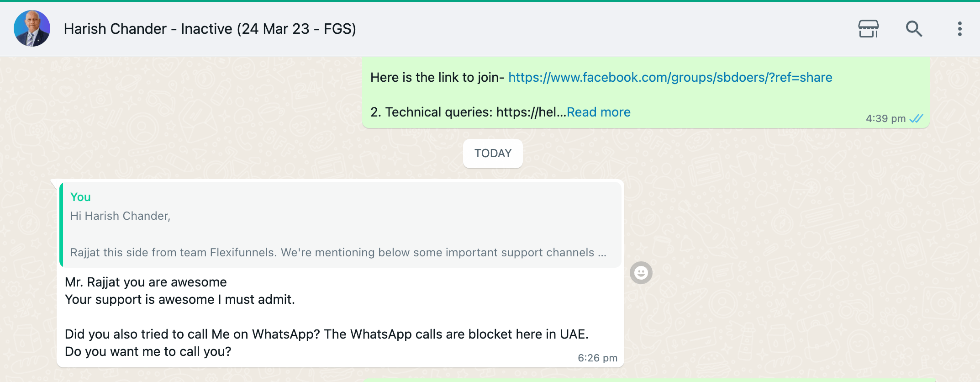980x382 pixels.
Task: Click the 4:39 pm message timestamp
Action: pos(885,119)
